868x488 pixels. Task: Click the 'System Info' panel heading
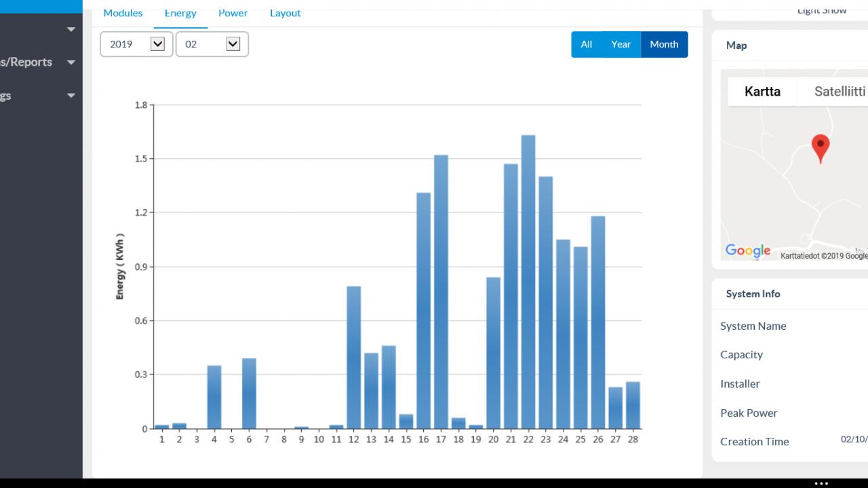point(753,294)
